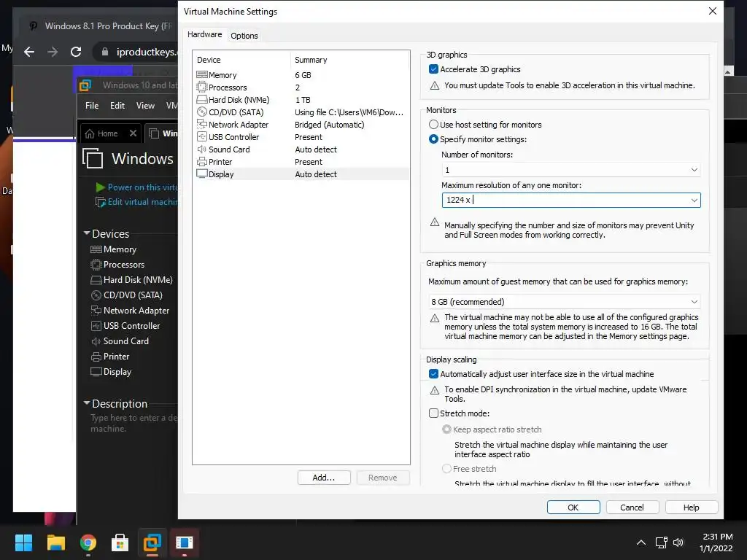Click Help button in settings dialog
This screenshot has height=560, width=747.
692,507
